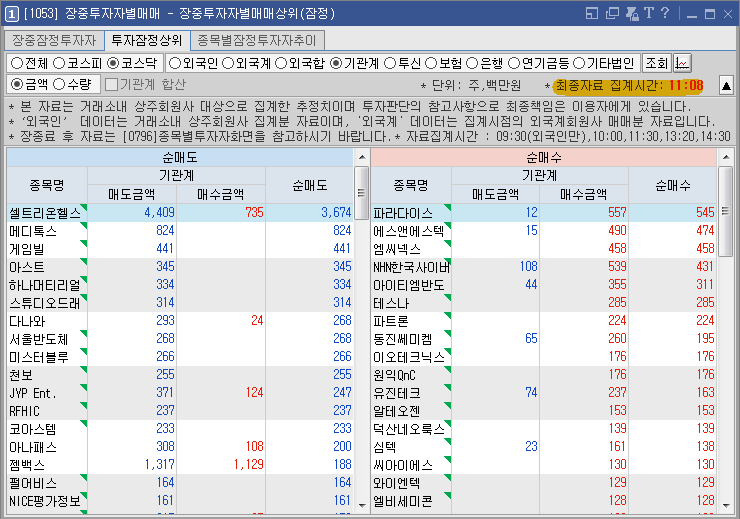This screenshot has height=519, width=740.
Task: Select the 테스나 stock name
Action: (391, 303)
